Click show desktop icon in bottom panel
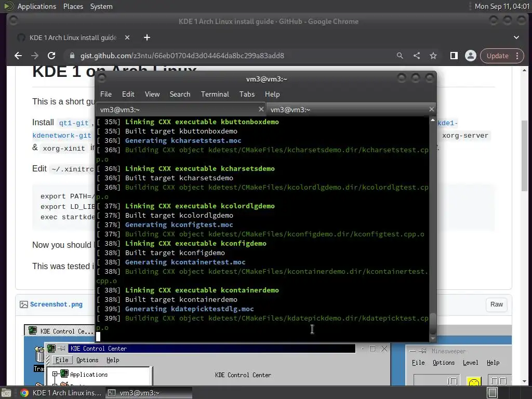The height and width of the screenshot is (399, 532). click(x=6, y=393)
